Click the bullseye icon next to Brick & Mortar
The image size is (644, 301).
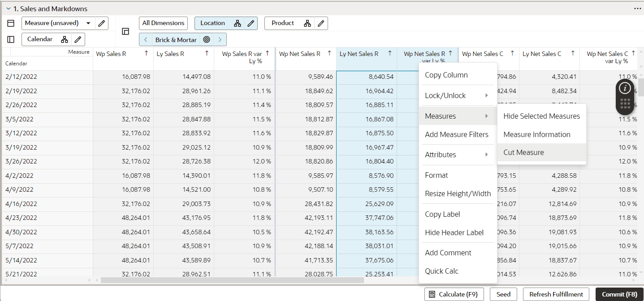(x=207, y=39)
